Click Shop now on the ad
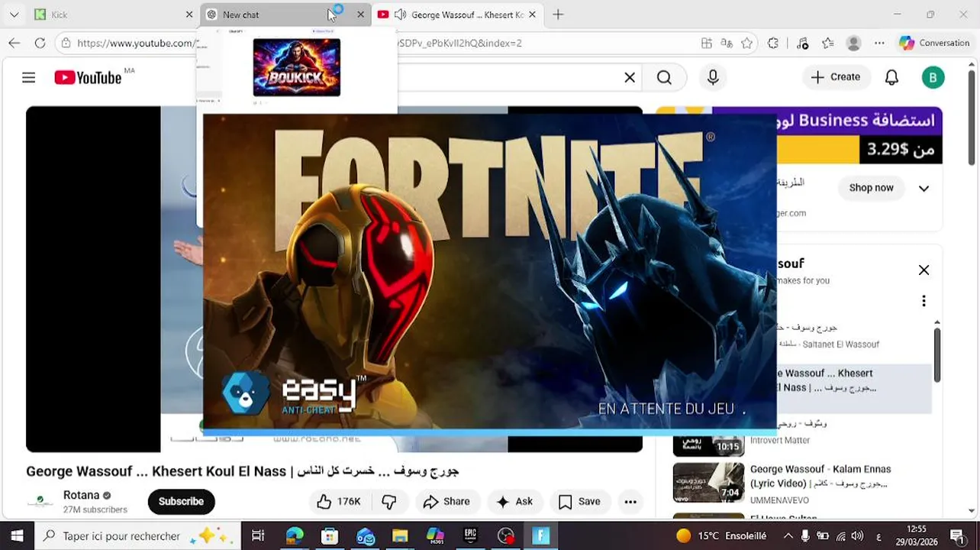Image resolution: width=980 pixels, height=550 pixels. point(871,188)
